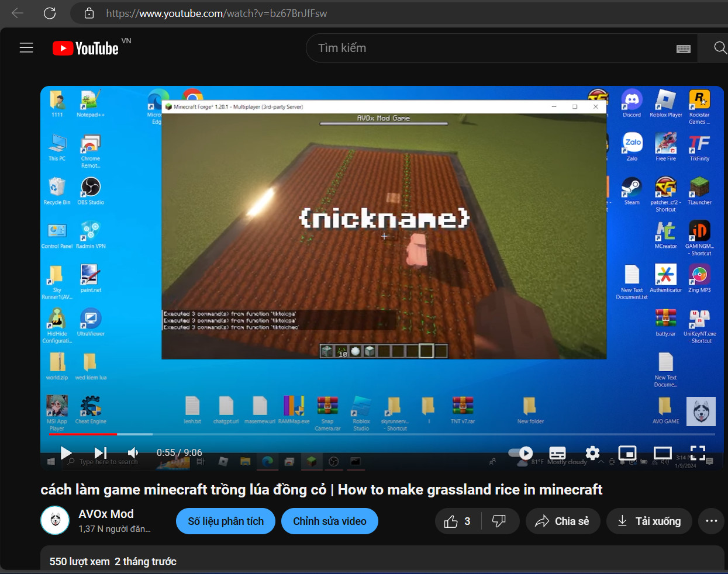The width and height of the screenshot is (728, 574).
Task: Dislike the video with thumbs down
Action: (x=499, y=521)
